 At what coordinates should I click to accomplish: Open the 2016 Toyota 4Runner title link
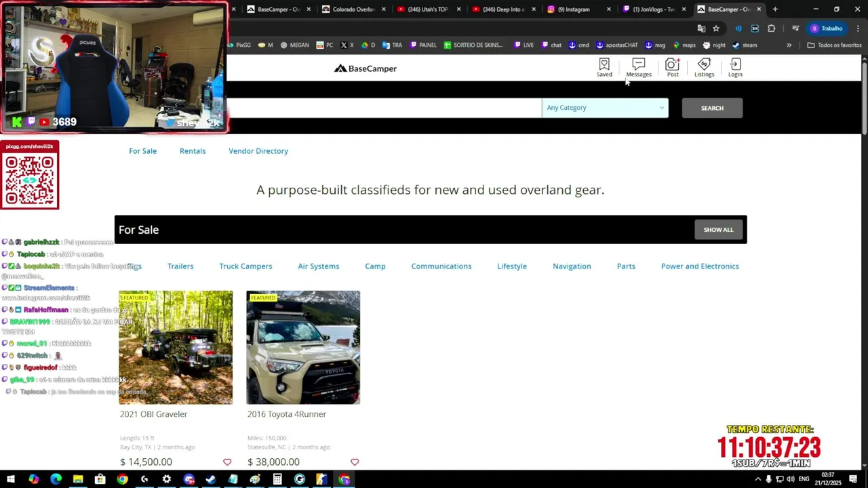tap(287, 414)
